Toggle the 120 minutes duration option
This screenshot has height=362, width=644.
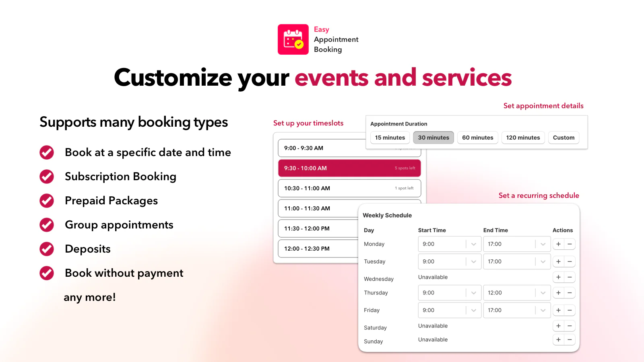[x=523, y=137]
